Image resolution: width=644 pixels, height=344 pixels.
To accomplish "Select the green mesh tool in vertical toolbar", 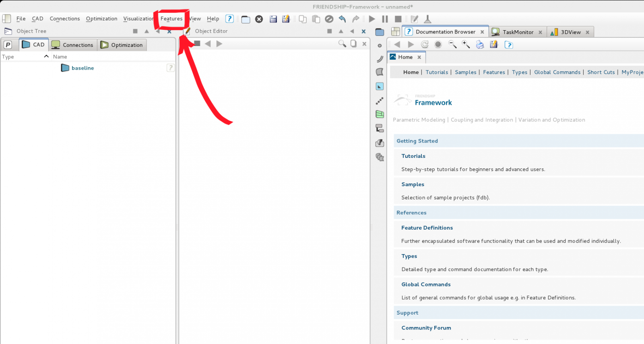I will tap(380, 114).
